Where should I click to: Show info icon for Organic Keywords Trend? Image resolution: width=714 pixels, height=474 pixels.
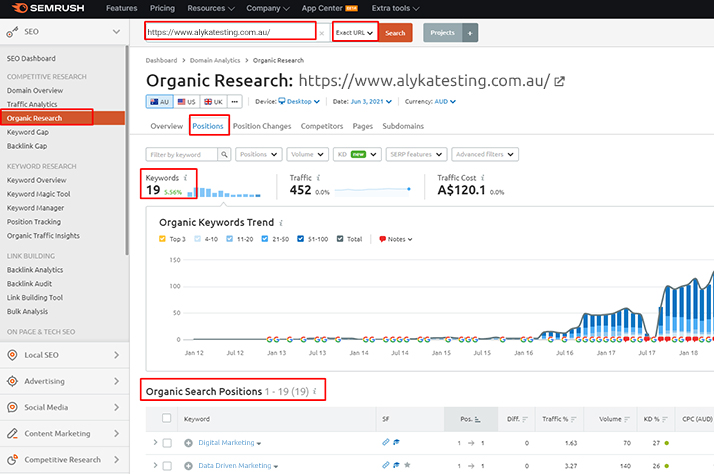click(x=281, y=223)
